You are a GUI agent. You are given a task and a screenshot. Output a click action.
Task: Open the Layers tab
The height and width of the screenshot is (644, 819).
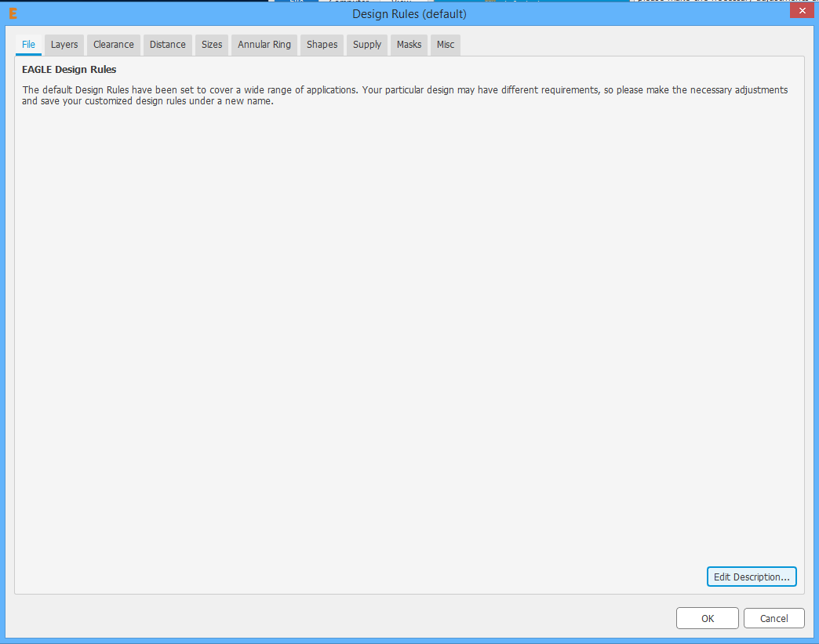click(x=64, y=45)
